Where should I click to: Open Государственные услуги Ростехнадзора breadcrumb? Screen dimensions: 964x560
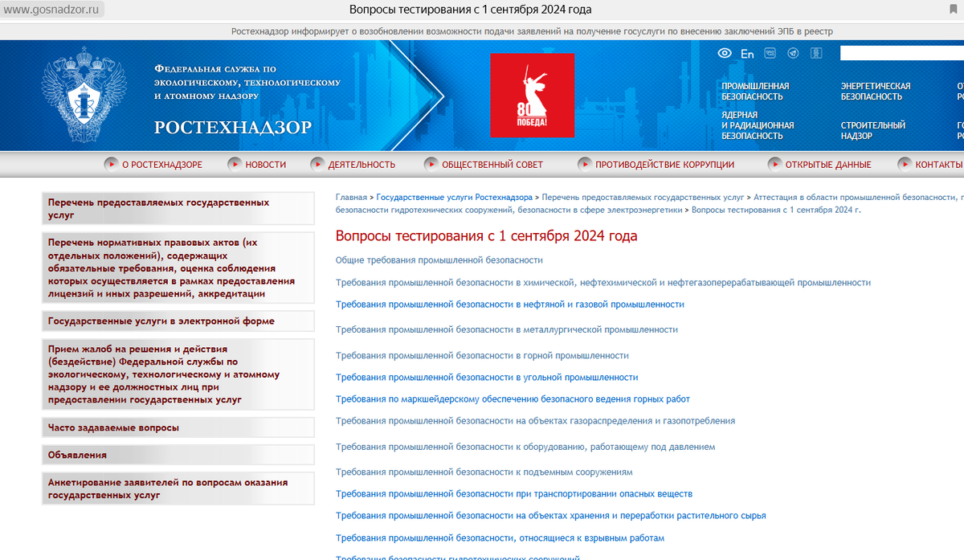click(x=454, y=197)
